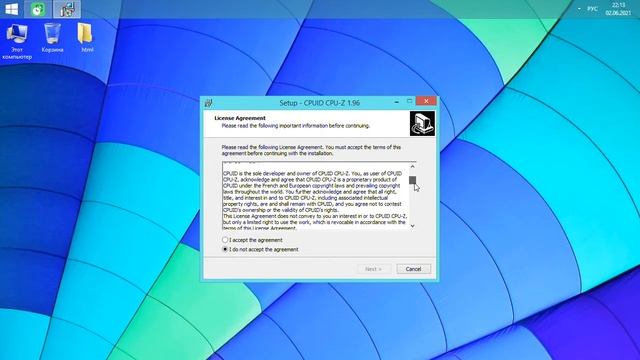Image resolution: width=640 pixels, height=360 pixels.
Task: Click the License Agreement heading
Action: click(240, 118)
